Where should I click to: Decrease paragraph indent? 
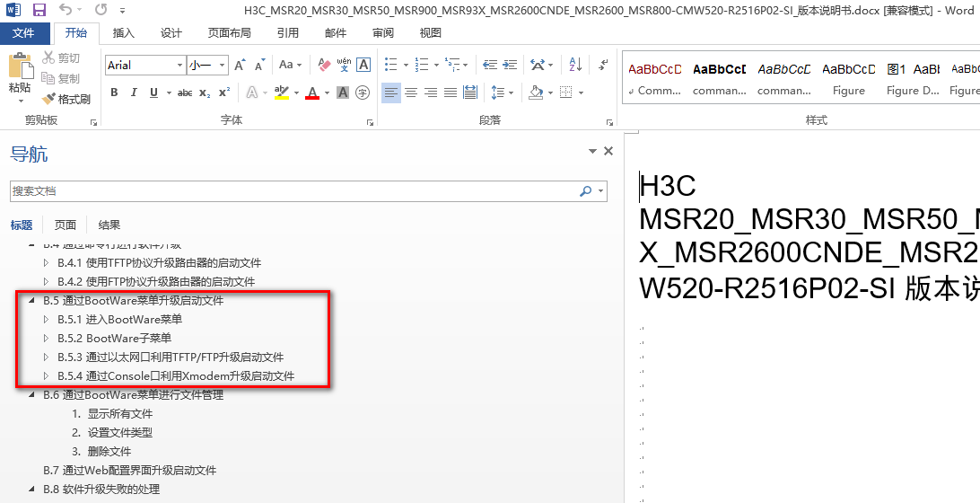(x=490, y=65)
